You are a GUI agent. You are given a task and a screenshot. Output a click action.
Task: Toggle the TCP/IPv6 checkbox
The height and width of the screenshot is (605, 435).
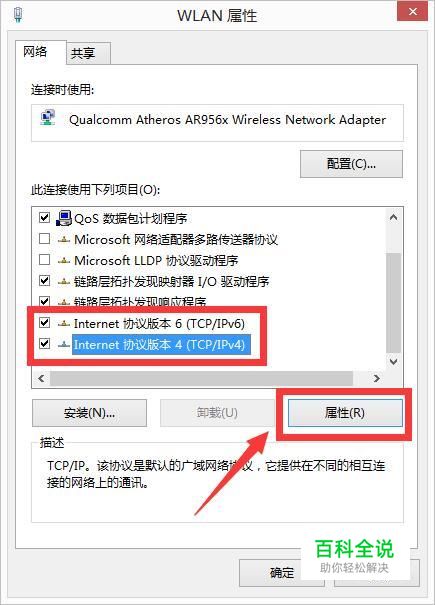[x=44, y=323]
